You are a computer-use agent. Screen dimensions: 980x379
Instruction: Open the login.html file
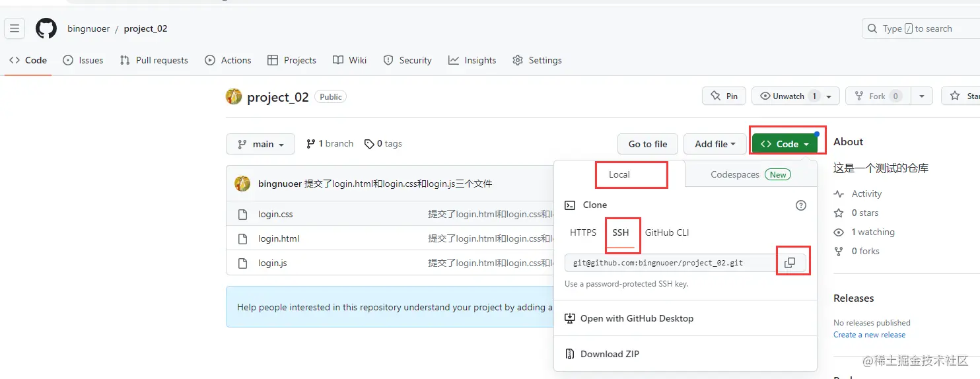click(x=279, y=238)
